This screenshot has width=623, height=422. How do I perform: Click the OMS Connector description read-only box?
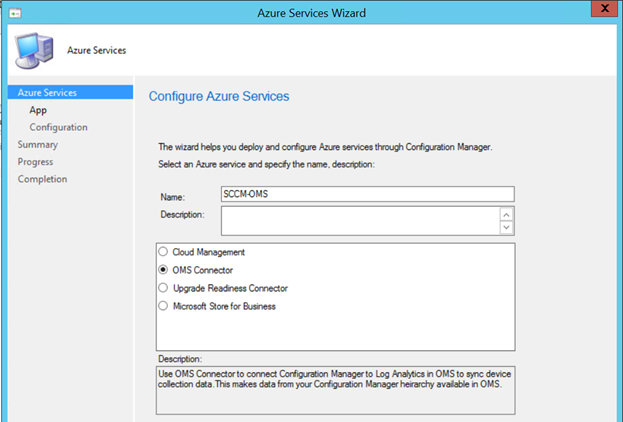coord(336,391)
